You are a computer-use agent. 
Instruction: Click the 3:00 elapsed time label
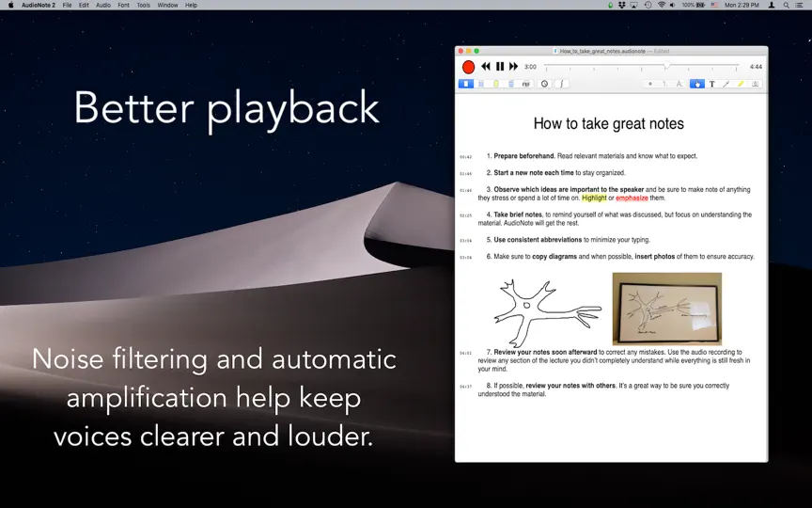530,67
